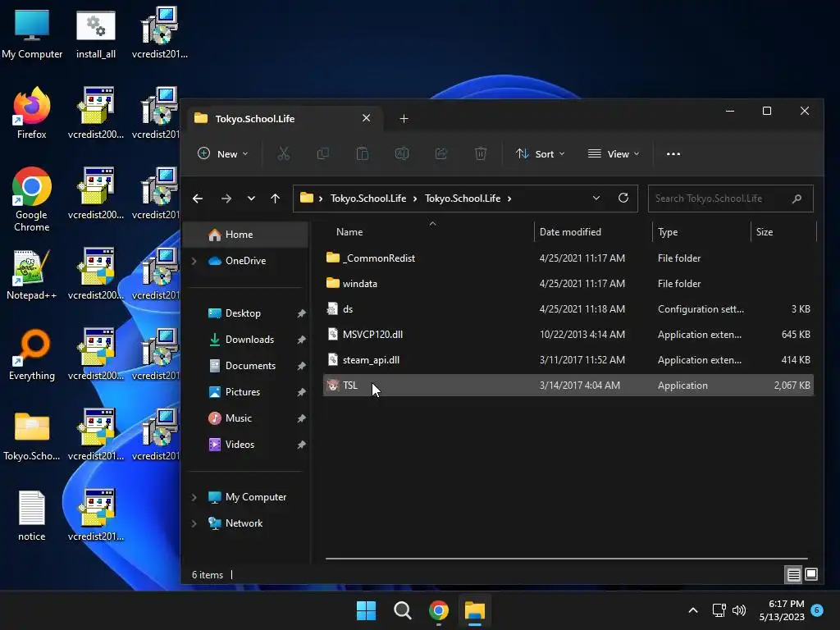Open taskbar Search
The width and height of the screenshot is (840, 630).
tap(402, 610)
